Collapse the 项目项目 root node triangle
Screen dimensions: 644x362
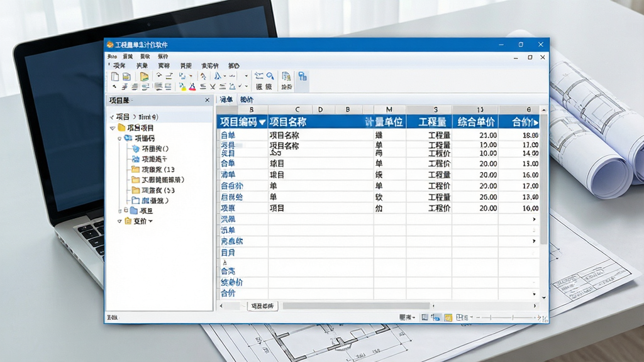pos(113,128)
